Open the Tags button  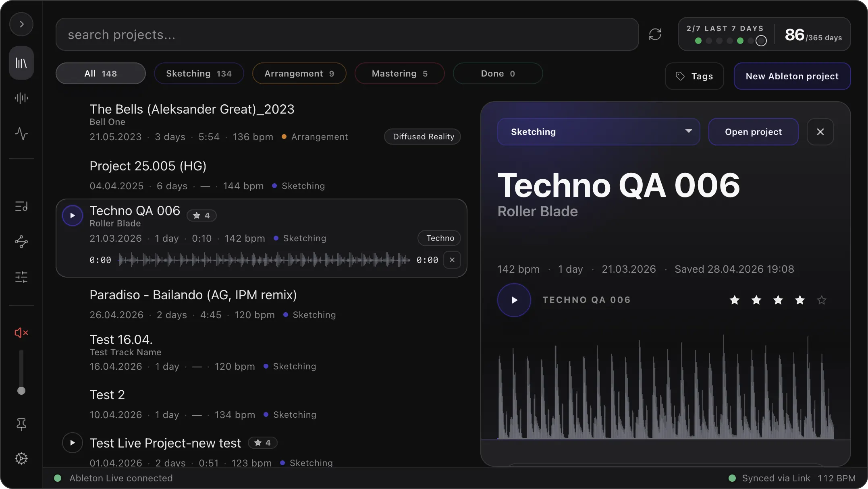[x=694, y=76]
